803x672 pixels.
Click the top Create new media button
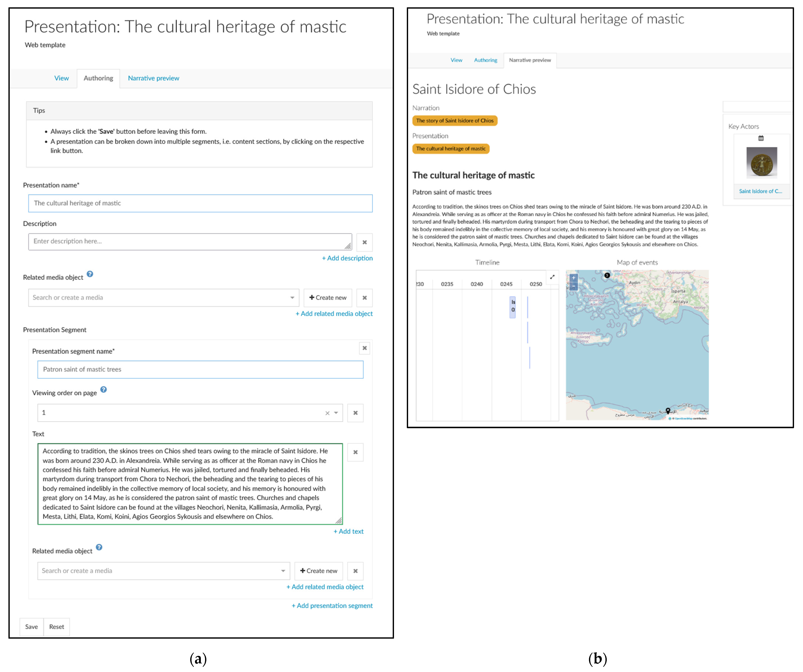click(x=328, y=298)
